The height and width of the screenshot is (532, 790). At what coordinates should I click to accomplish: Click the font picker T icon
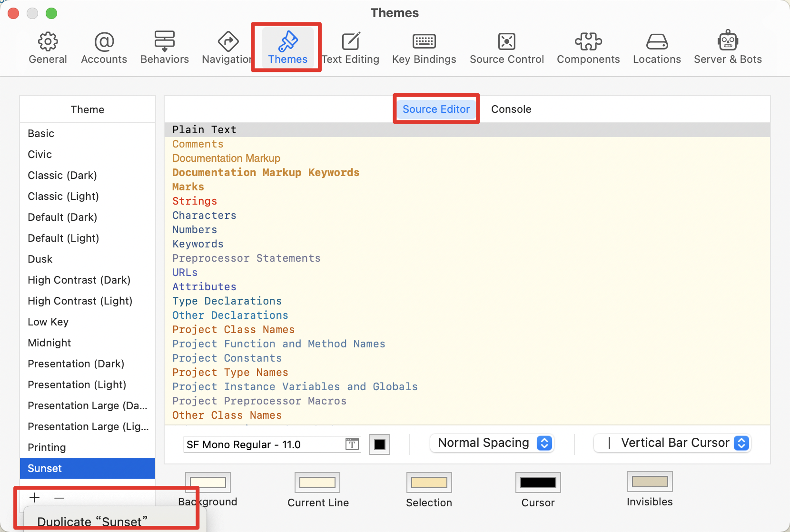coord(352,444)
